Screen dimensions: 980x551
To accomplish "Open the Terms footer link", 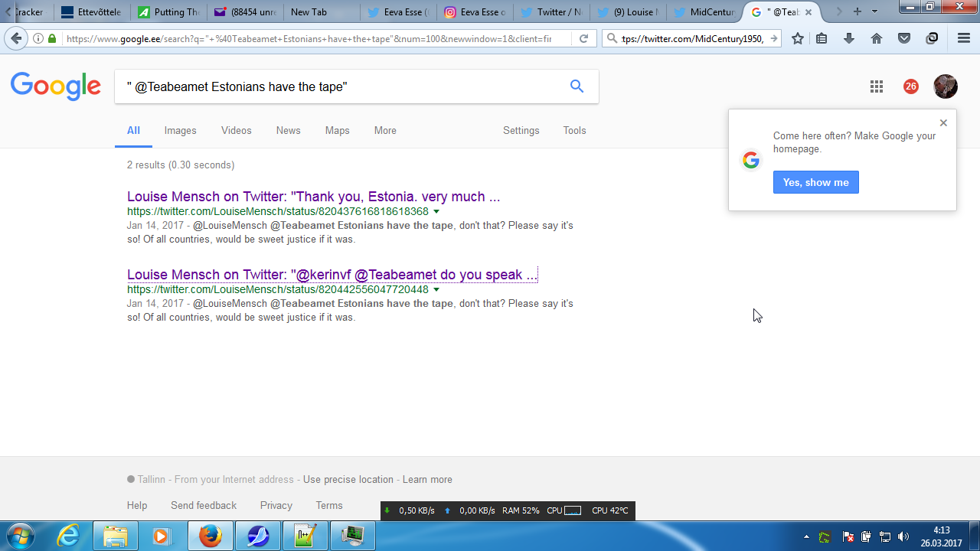I will click(x=329, y=506).
